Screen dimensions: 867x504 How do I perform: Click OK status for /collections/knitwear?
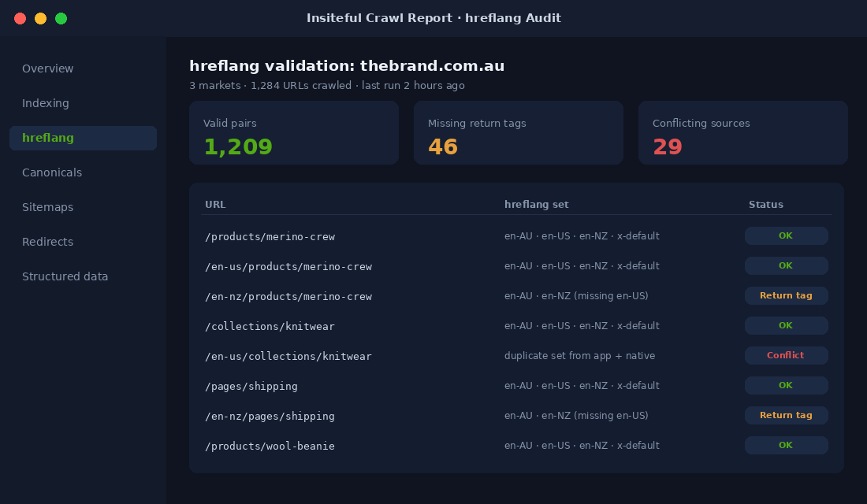787,325
